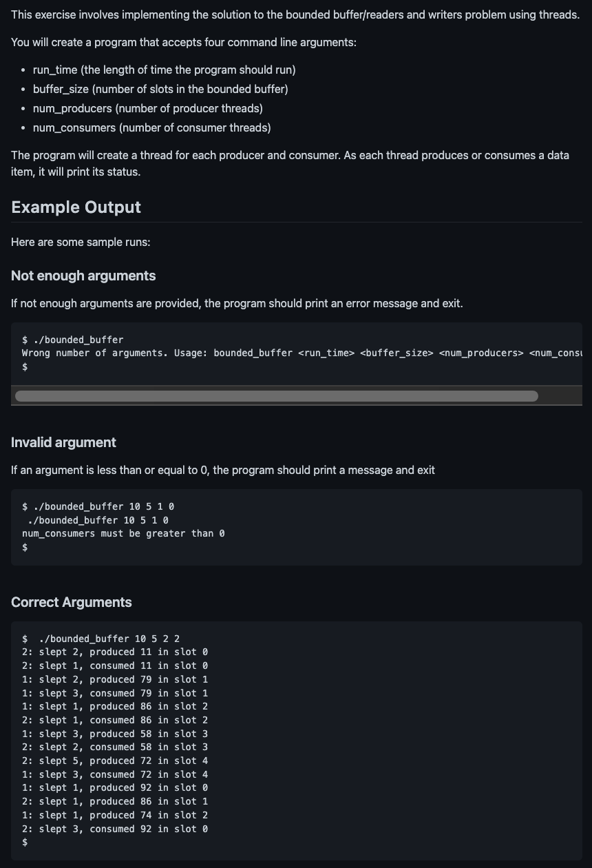Click the "produced 11 in slot 0" output line
This screenshot has width=592, height=868.
(x=115, y=652)
